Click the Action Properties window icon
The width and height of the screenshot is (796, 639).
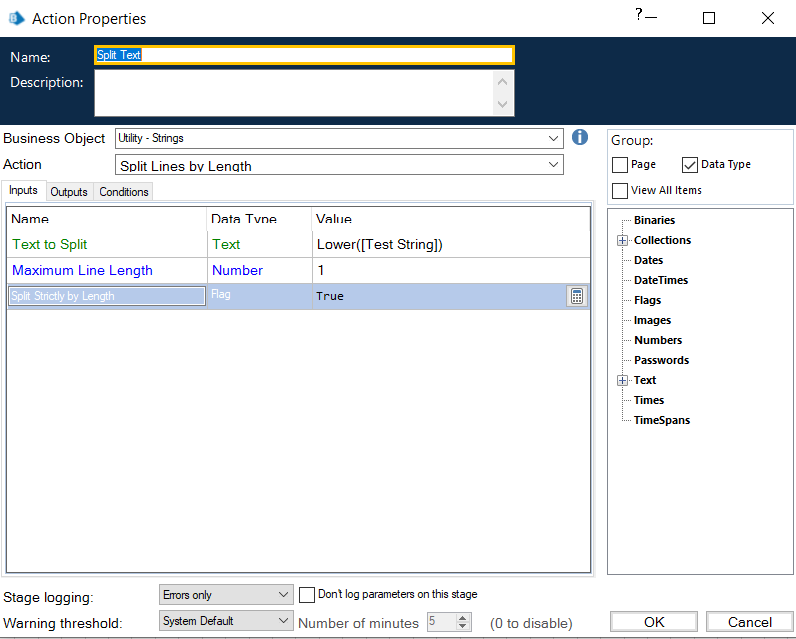(16, 18)
